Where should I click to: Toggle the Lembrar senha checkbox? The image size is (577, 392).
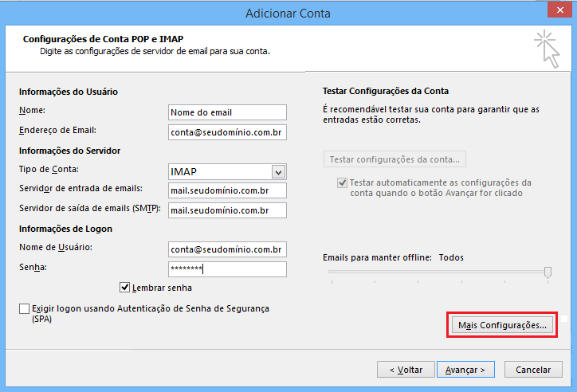(x=125, y=288)
